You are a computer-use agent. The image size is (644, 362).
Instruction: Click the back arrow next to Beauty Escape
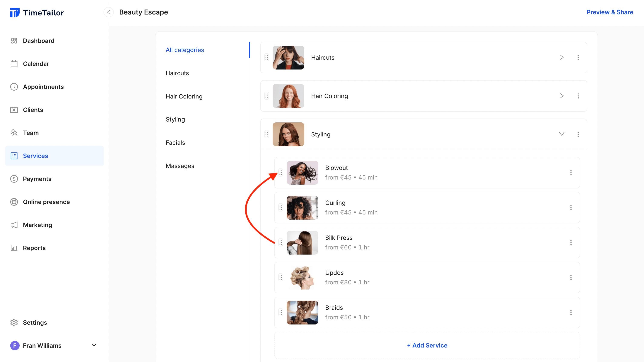click(108, 12)
